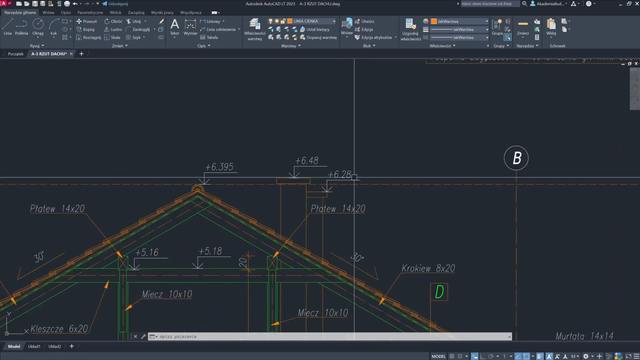Toggle lineweight display in status bar
640x360 pixels.
(x=540, y=356)
